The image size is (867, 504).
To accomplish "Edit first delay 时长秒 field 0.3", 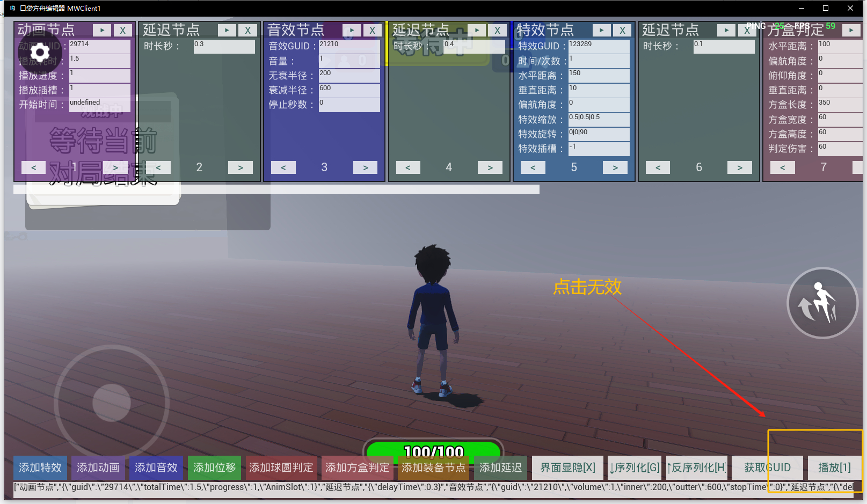I will [224, 46].
